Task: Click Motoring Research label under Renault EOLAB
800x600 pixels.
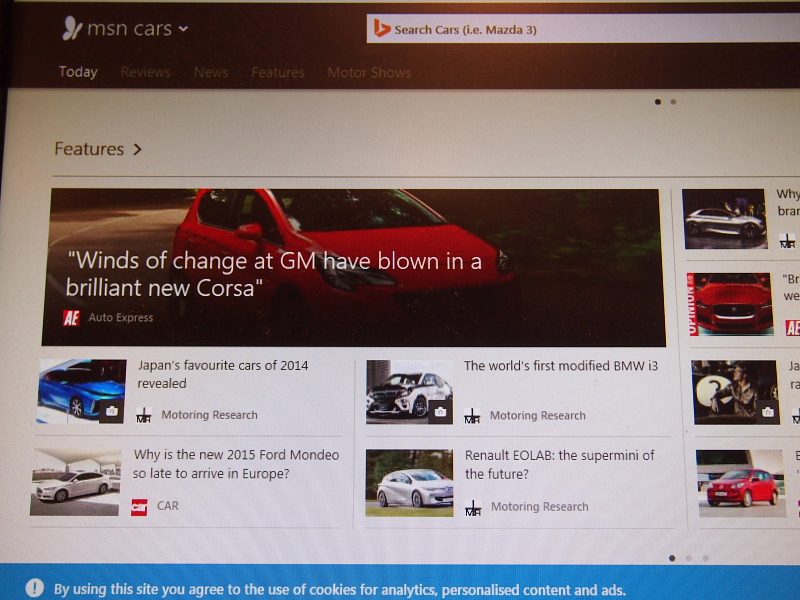Action: 539,507
